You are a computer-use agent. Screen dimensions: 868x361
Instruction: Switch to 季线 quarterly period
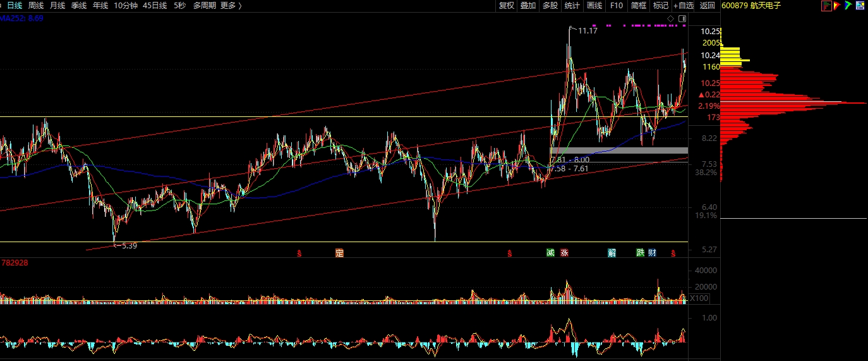point(79,6)
